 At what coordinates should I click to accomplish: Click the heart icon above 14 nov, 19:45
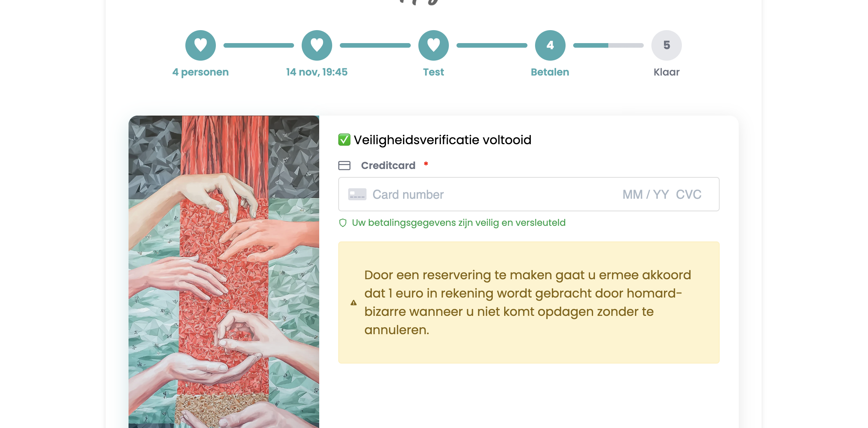point(317,45)
